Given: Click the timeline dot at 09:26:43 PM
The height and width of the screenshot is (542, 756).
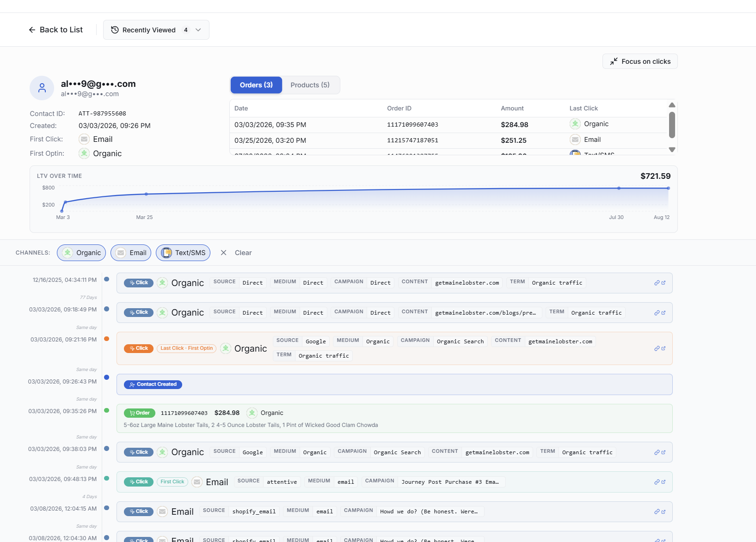Looking at the screenshot, I should [107, 378].
